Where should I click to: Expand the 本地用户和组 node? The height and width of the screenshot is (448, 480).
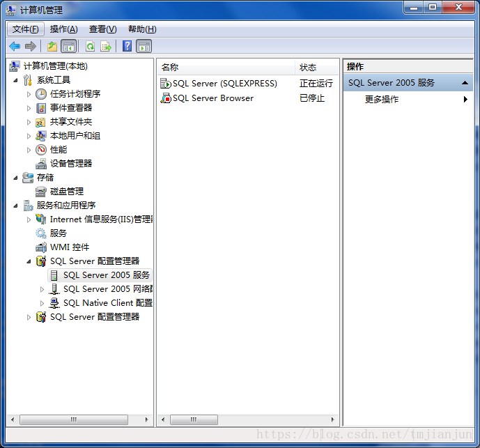click(29, 137)
